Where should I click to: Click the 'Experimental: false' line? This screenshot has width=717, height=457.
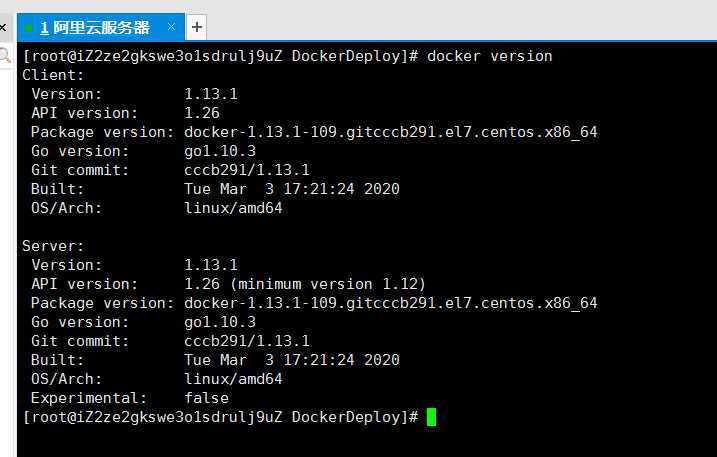(130, 398)
